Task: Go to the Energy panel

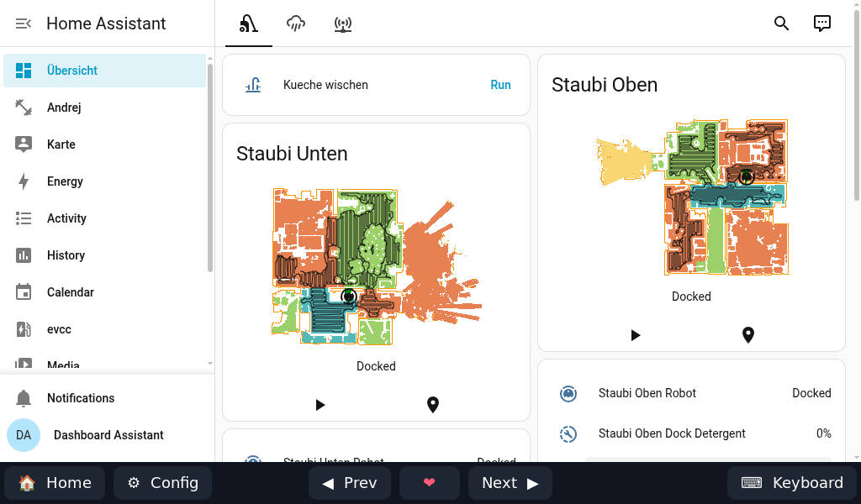Action: pos(104,181)
